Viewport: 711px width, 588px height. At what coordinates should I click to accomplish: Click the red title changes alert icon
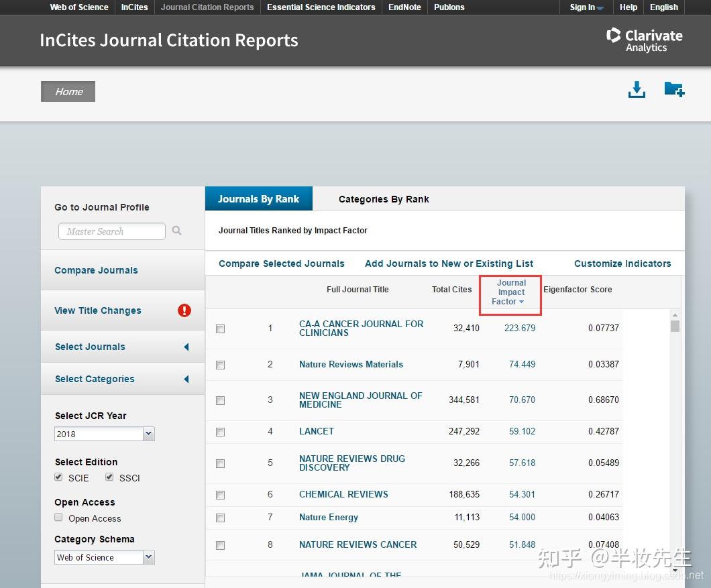click(x=184, y=310)
